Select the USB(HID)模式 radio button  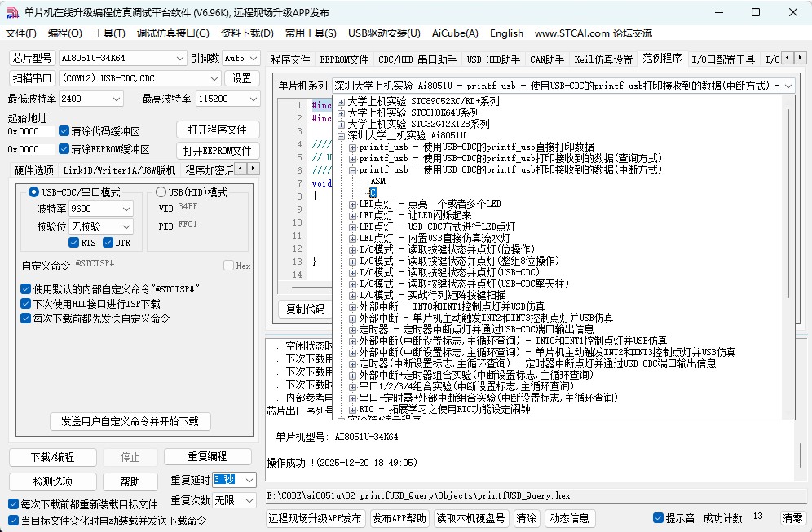161,191
